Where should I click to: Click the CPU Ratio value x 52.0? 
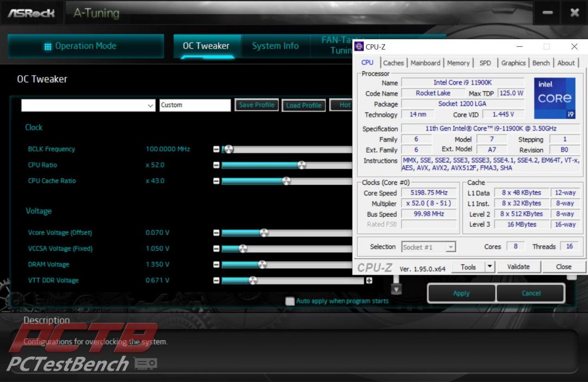(x=155, y=165)
